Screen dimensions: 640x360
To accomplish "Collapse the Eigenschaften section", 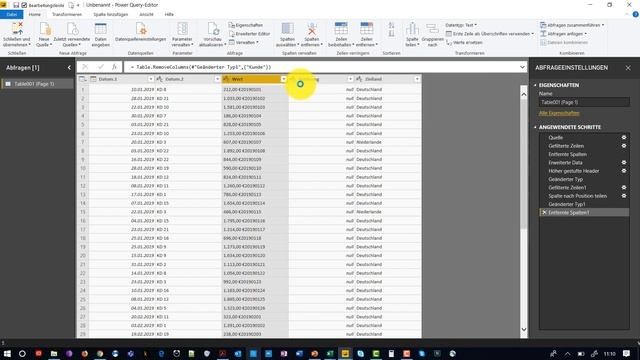I will click(535, 85).
